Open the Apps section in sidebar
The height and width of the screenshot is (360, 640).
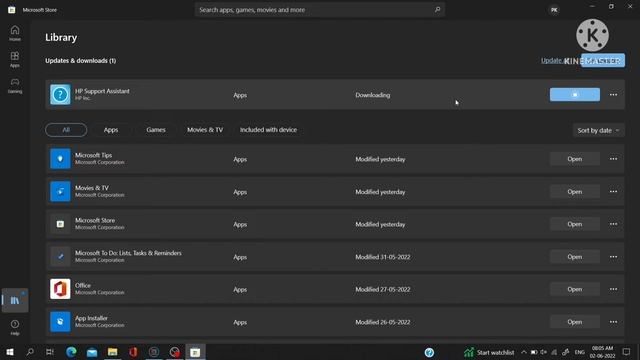[15, 59]
